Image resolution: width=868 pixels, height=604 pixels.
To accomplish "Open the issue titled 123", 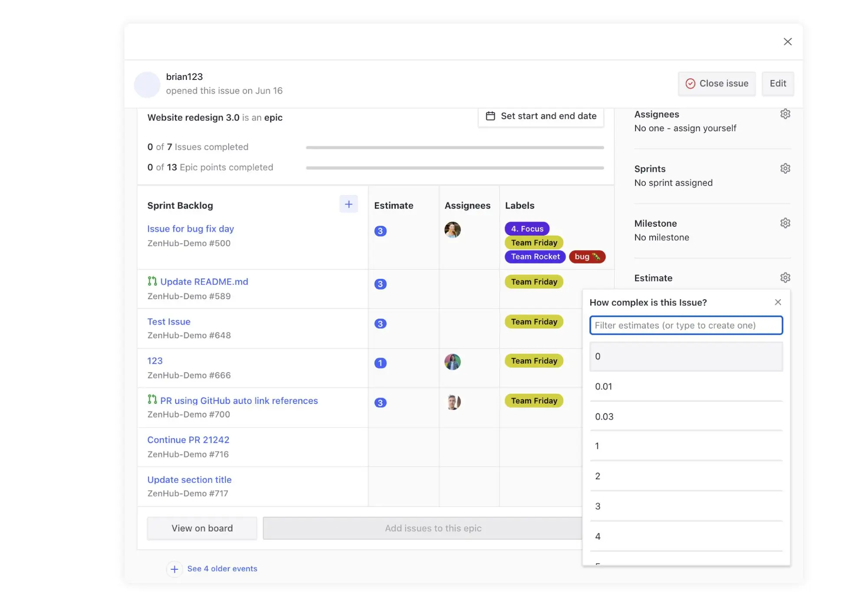I will [x=155, y=361].
